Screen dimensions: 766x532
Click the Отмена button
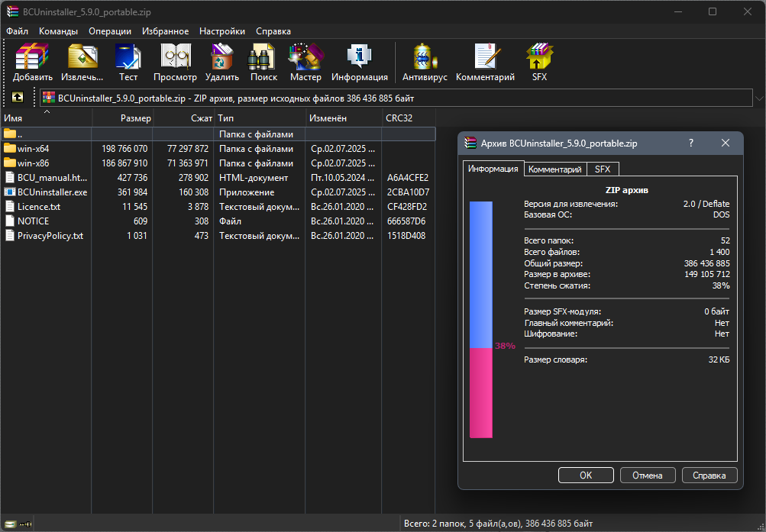(x=648, y=475)
